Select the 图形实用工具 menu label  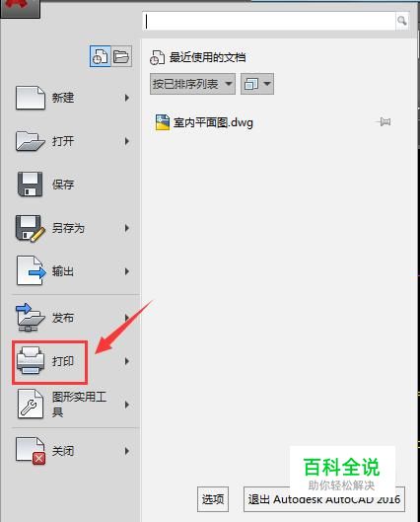(x=79, y=405)
